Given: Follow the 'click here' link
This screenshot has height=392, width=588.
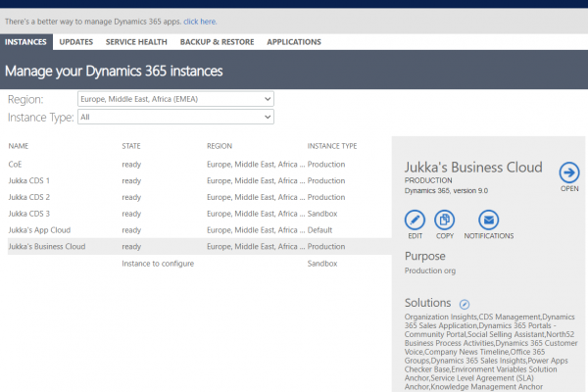Looking at the screenshot, I should pos(200,22).
